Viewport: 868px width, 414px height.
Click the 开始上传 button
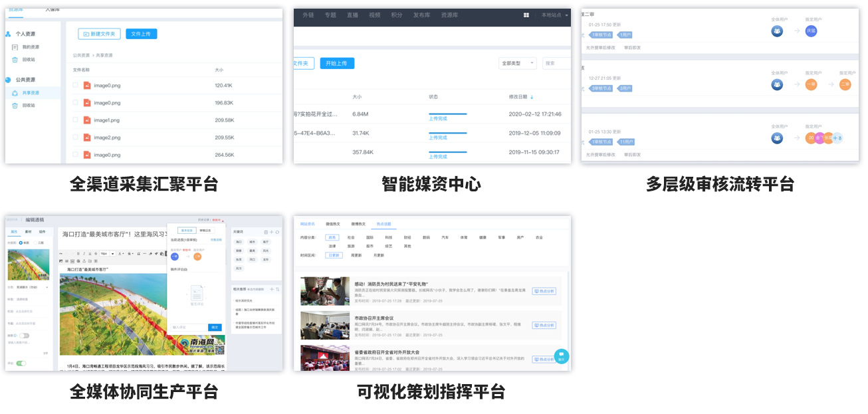pos(337,63)
